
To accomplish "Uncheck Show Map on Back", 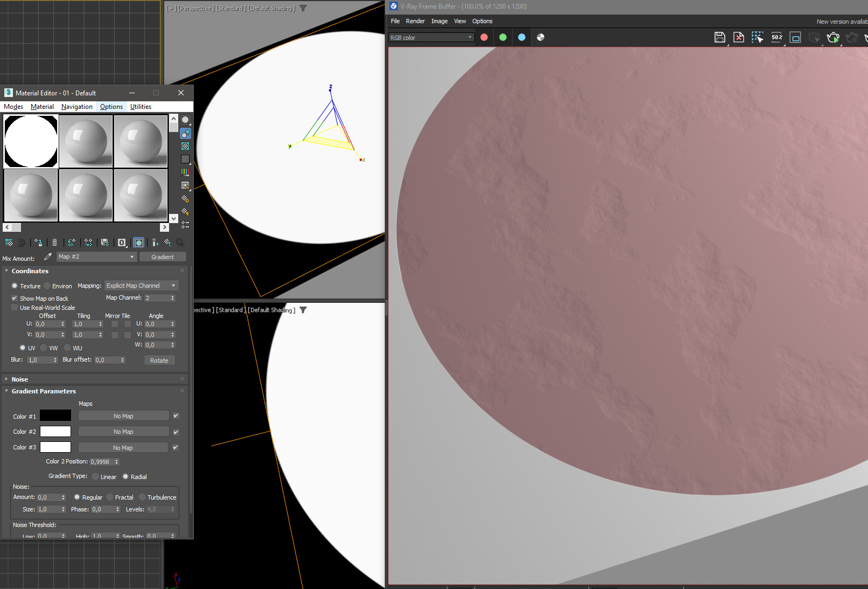I will pyautogui.click(x=15, y=298).
